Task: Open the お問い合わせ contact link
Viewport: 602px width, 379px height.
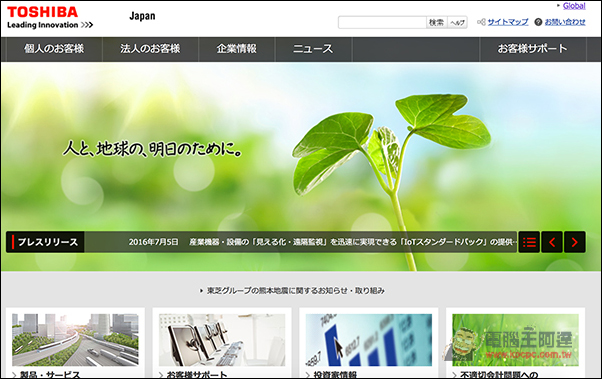Action: click(x=565, y=22)
